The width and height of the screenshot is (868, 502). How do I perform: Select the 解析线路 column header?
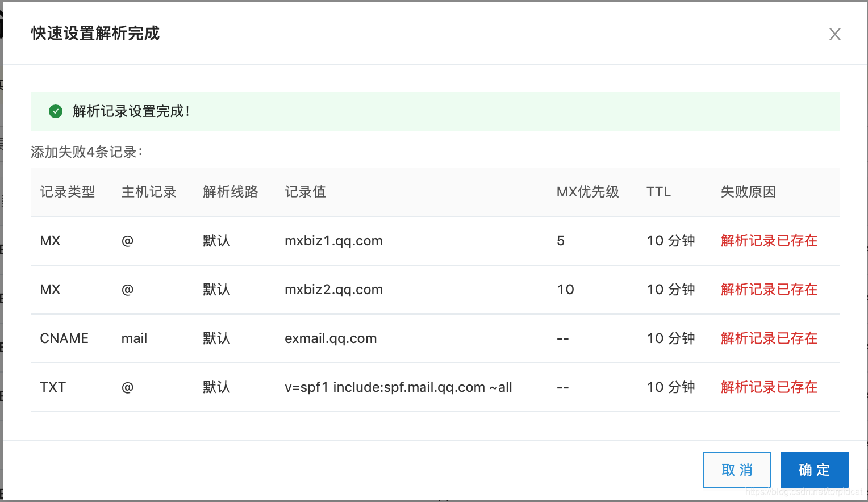click(231, 192)
